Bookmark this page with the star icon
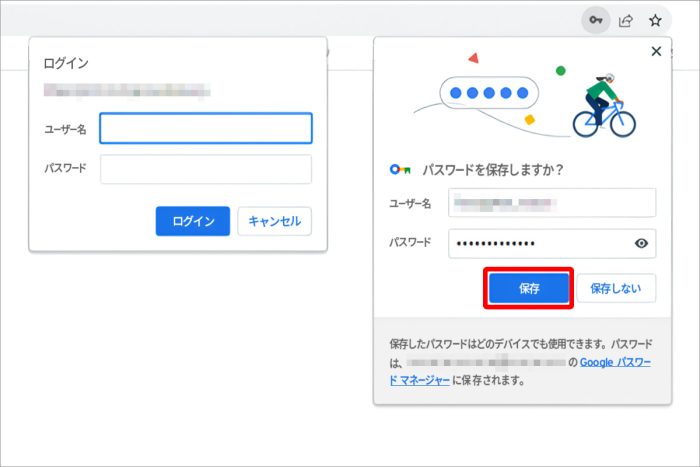 click(656, 20)
